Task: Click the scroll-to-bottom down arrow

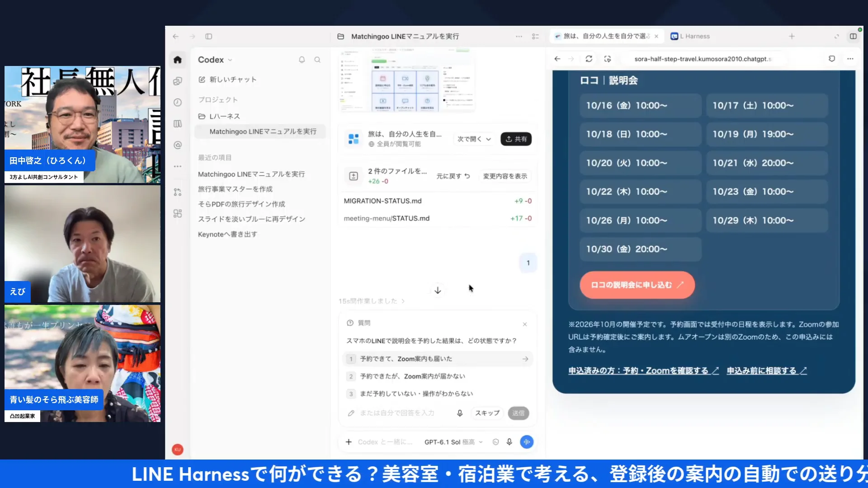Action: (x=438, y=290)
